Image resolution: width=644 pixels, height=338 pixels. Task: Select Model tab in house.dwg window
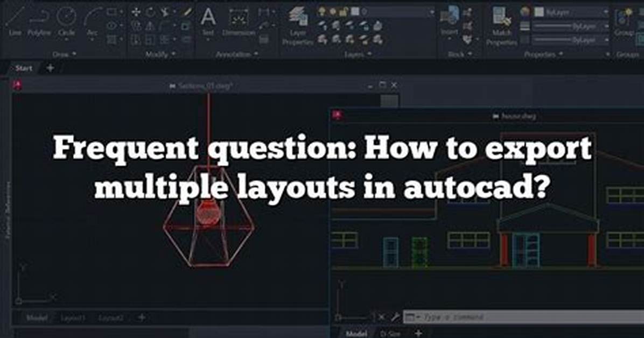pos(356,334)
